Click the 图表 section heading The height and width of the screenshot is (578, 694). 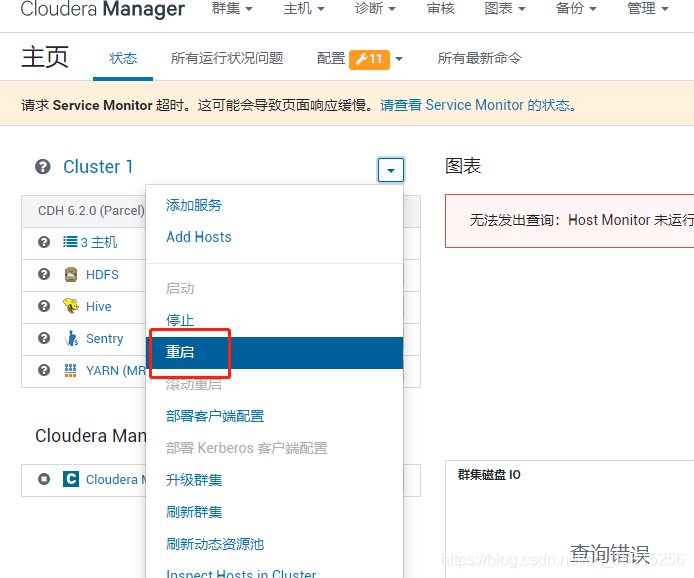pos(463,166)
